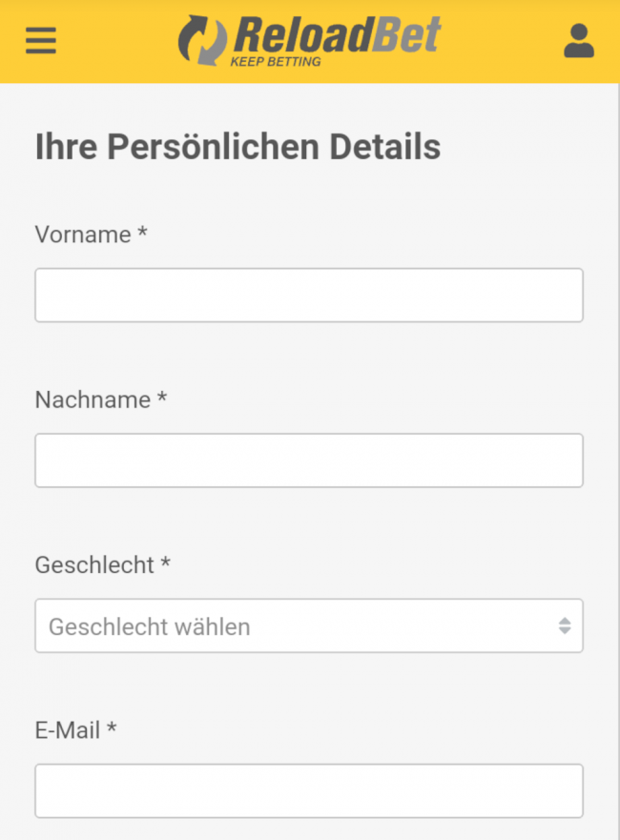The image size is (620, 840).
Task: Open the Geschlecht wählen dropdown
Action: (x=309, y=626)
